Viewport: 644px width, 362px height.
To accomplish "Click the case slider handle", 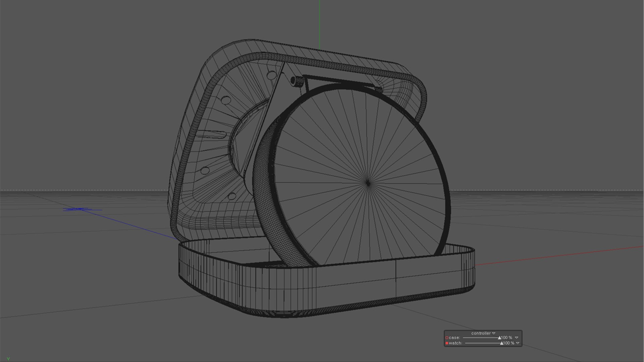I will (499, 338).
